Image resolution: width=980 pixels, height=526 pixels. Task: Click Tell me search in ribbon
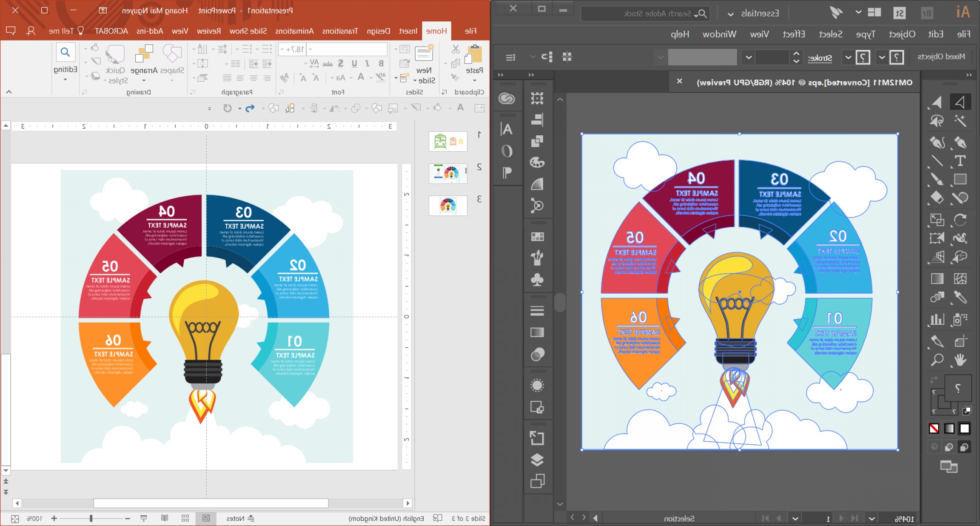point(66,31)
